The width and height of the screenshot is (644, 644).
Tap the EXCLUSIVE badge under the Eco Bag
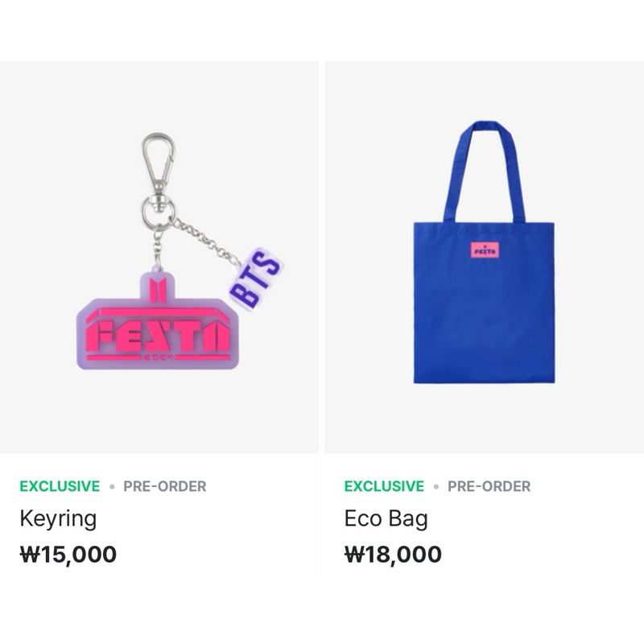point(384,486)
